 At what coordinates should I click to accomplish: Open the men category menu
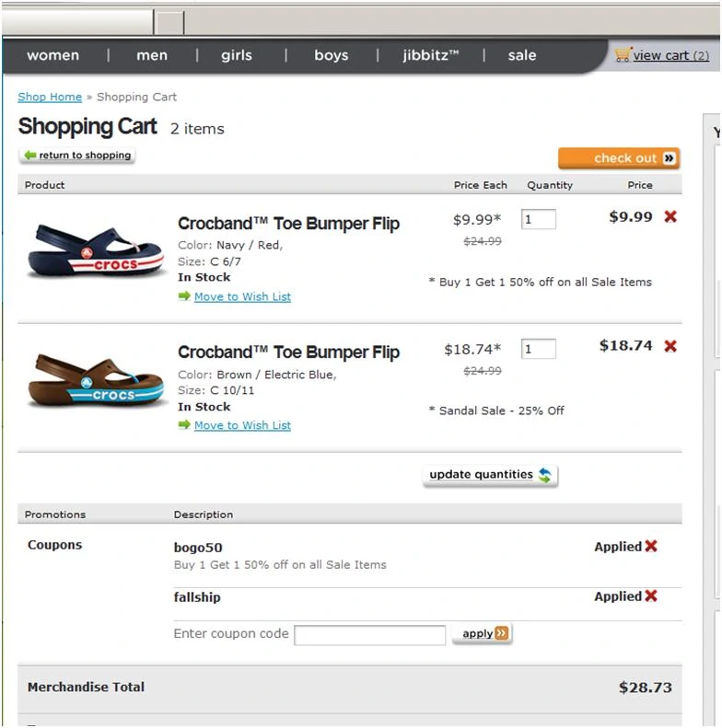click(152, 55)
